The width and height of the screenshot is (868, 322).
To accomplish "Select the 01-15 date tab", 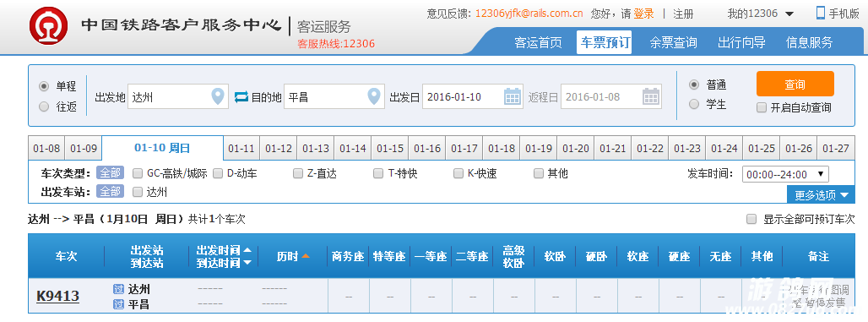I will [390, 149].
